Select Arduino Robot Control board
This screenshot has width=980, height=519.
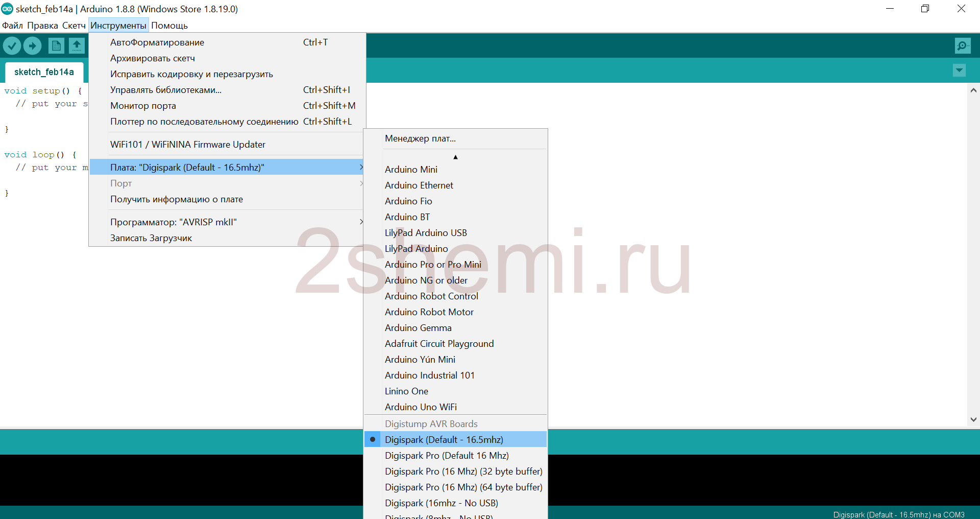[455, 296]
